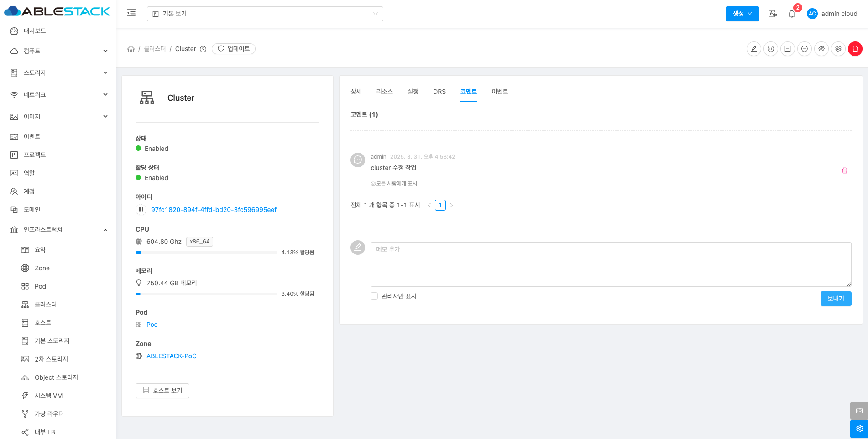Expand the 컴퓨트 menu chevron

pyautogui.click(x=105, y=51)
